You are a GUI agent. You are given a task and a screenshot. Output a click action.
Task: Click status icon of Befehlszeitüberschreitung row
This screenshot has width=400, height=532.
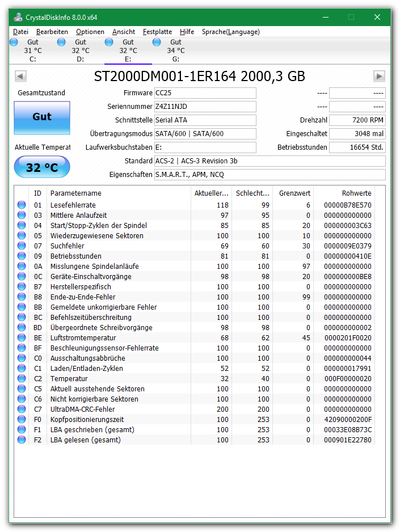click(x=22, y=317)
